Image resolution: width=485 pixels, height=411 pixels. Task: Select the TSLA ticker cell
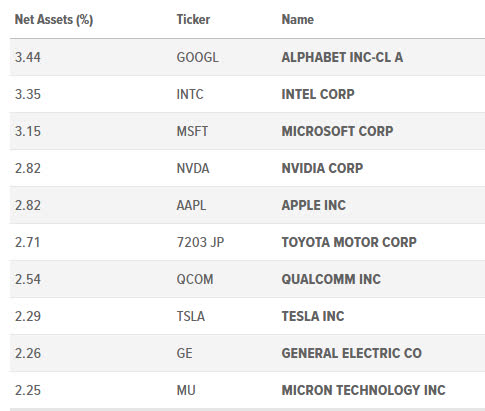point(191,316)
